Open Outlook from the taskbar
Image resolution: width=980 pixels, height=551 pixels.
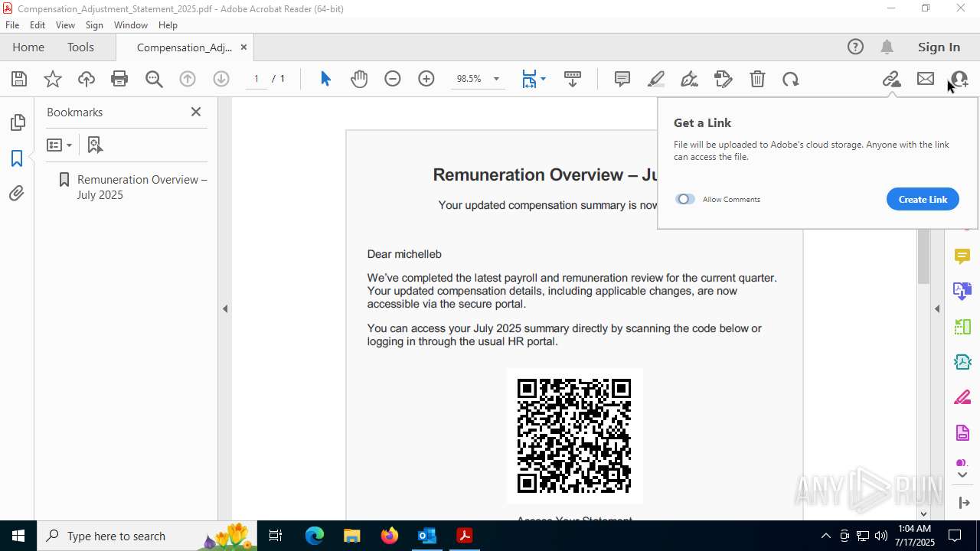pyautogui.click(x=426, y=536)
